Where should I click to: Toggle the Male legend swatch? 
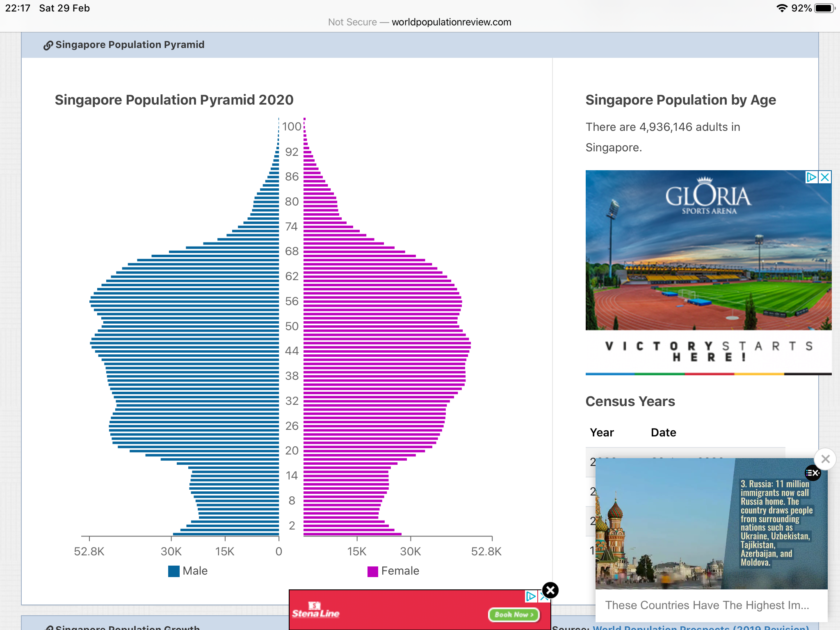pyautogui.click(x=174, y=571)
